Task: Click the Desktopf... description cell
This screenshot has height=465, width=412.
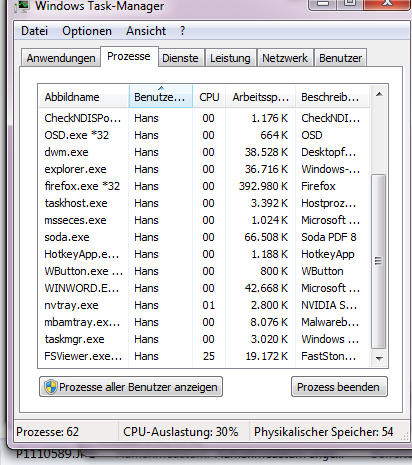Action: (328, 152)
